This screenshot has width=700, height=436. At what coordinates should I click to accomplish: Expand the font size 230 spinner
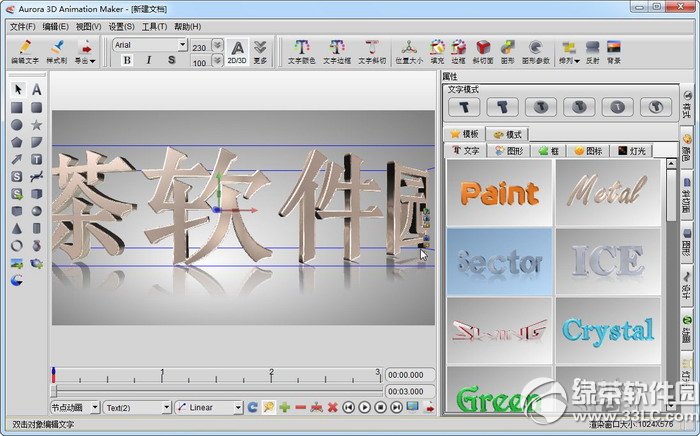[217, 46]
